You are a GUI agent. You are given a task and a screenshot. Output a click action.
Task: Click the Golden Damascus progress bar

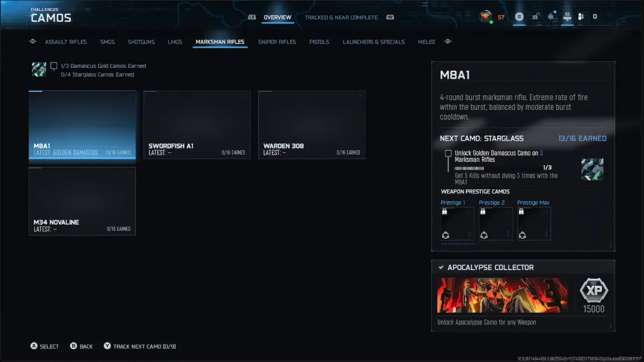coord(469,168)
